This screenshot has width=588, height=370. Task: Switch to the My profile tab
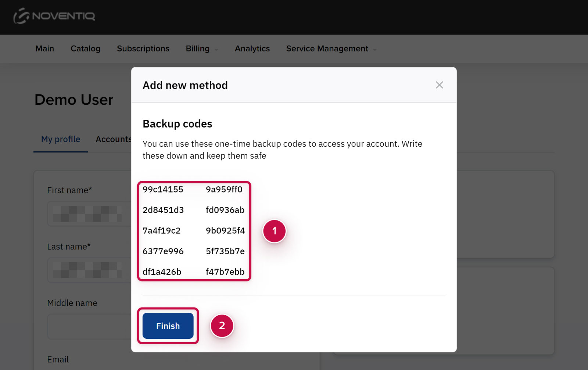click(61, 139)
